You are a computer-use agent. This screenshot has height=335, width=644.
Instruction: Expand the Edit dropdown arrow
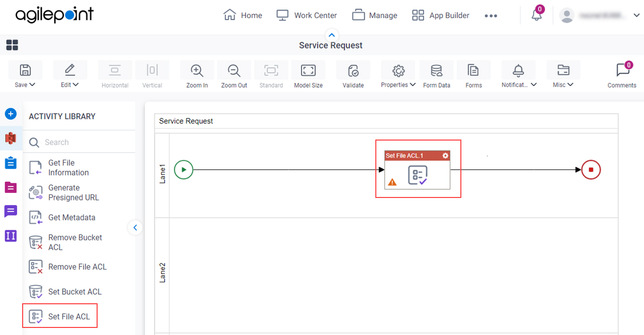pyautogui.click(x=76, y=85)
